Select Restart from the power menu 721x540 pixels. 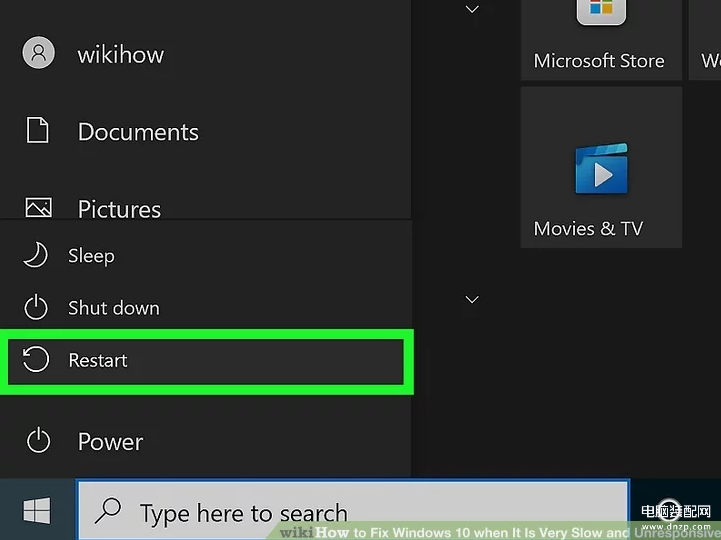(x=206, y=361)
